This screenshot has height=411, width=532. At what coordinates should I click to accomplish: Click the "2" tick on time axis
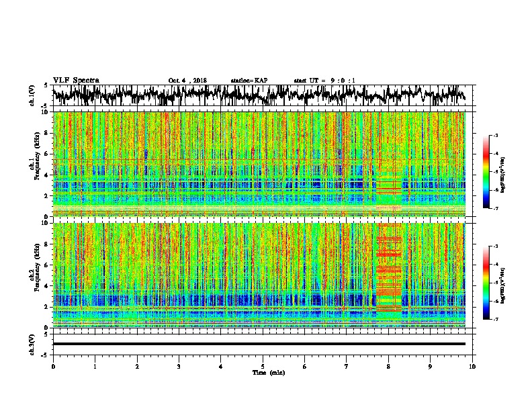[137, 367]
